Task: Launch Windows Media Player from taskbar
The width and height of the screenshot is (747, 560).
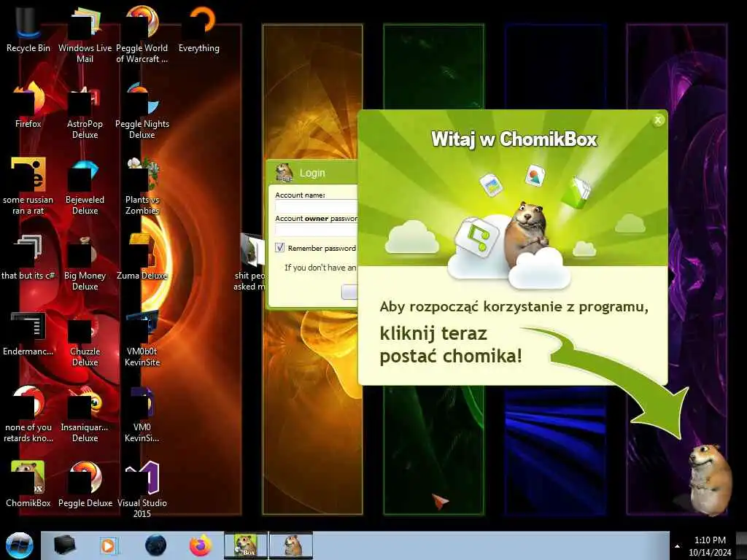Action: (x=109, y=545)
